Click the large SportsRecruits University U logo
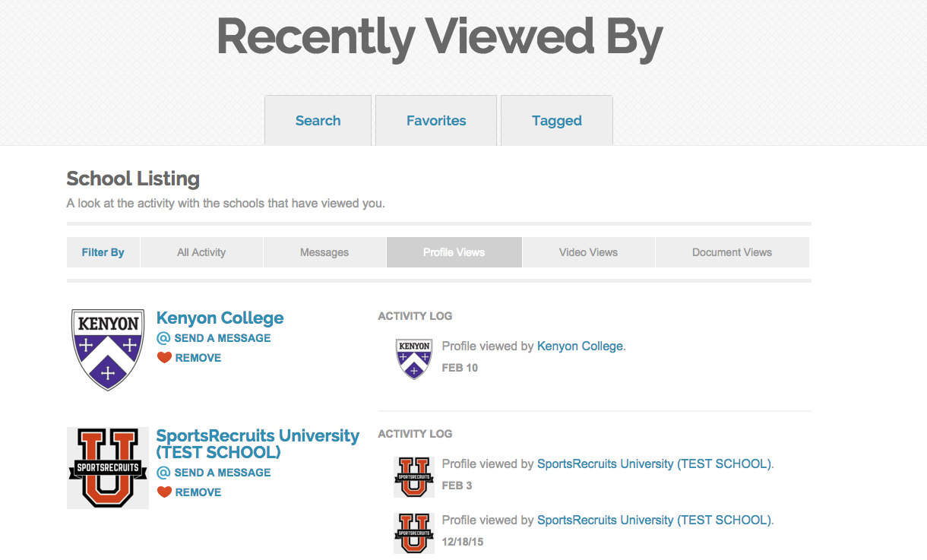The image size is (927, 560). [107, 468]
